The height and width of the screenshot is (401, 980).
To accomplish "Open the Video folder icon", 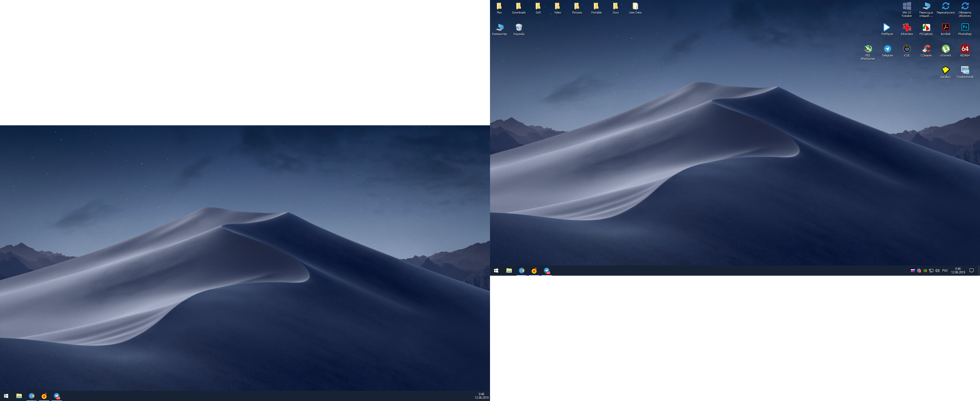I will pyautogui.click(x=557, y=8).
